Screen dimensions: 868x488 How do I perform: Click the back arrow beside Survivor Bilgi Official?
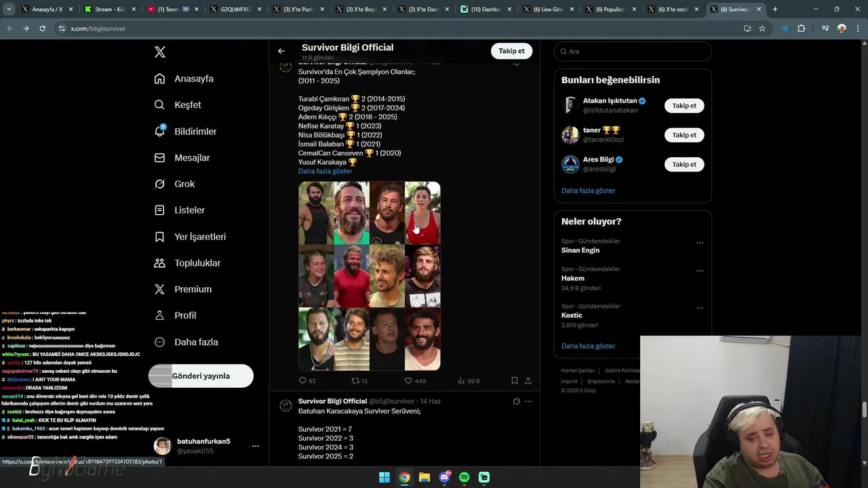[281, 51]
